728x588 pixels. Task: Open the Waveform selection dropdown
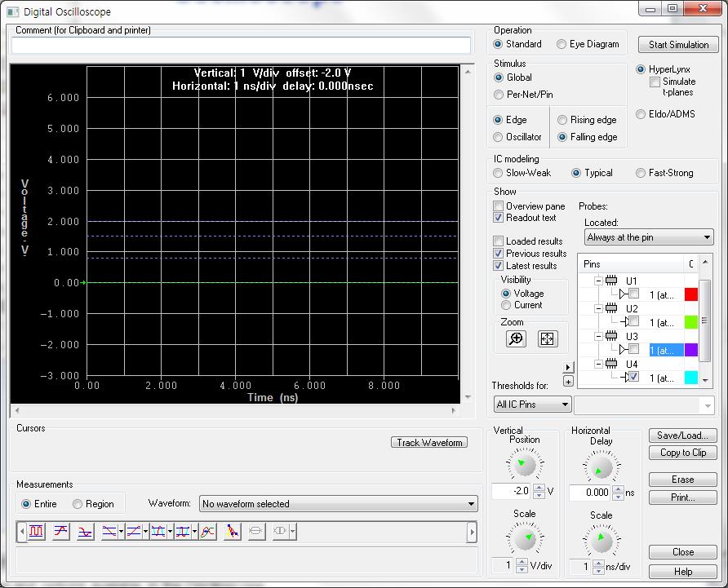click(339, 504)
